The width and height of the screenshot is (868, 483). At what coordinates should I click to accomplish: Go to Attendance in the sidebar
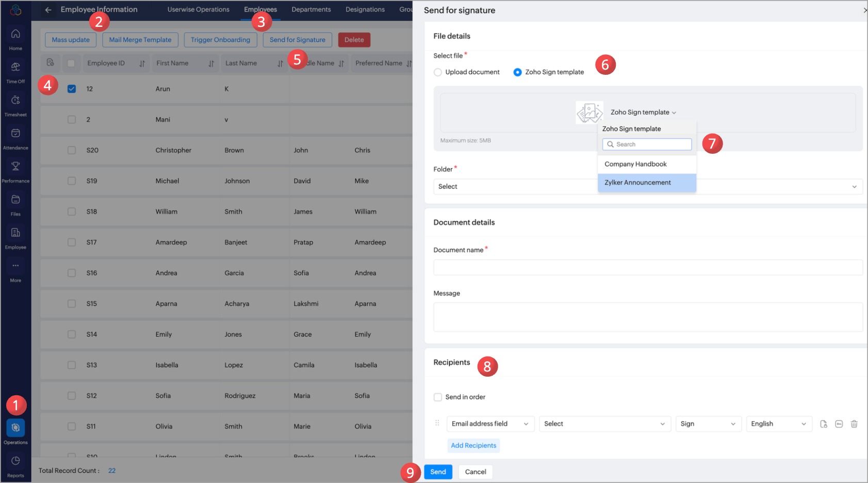click(15, 138)
